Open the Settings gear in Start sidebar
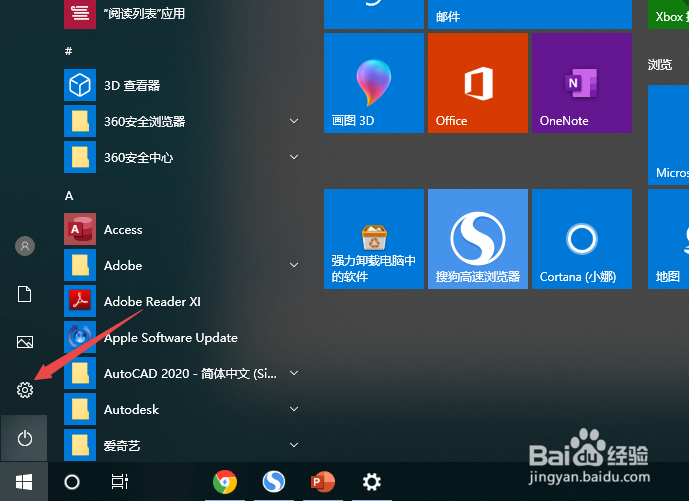 [25, 390]
